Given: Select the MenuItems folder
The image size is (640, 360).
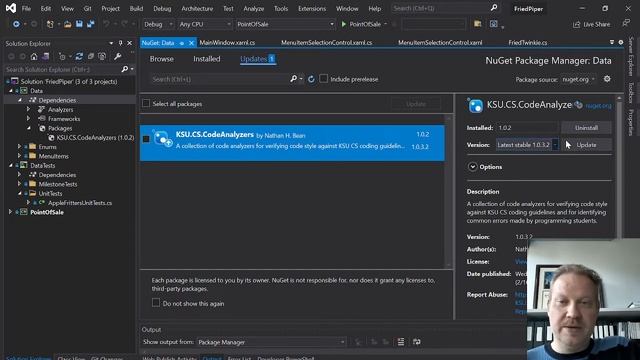Looking at the screenshot, I should [x=53, y=156].
